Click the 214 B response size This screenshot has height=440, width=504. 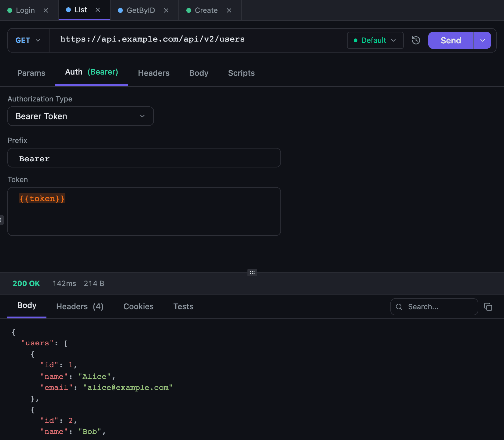tap(94, 284)
